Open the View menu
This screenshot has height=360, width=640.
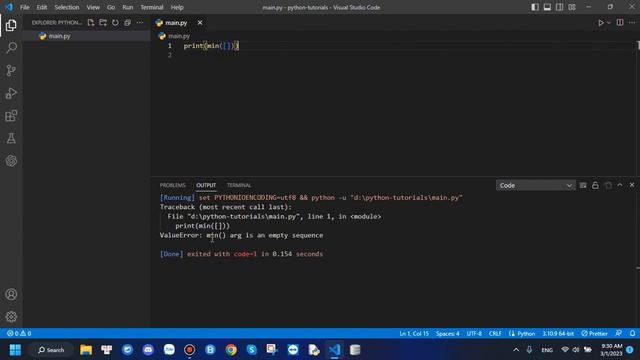(93, 7)
